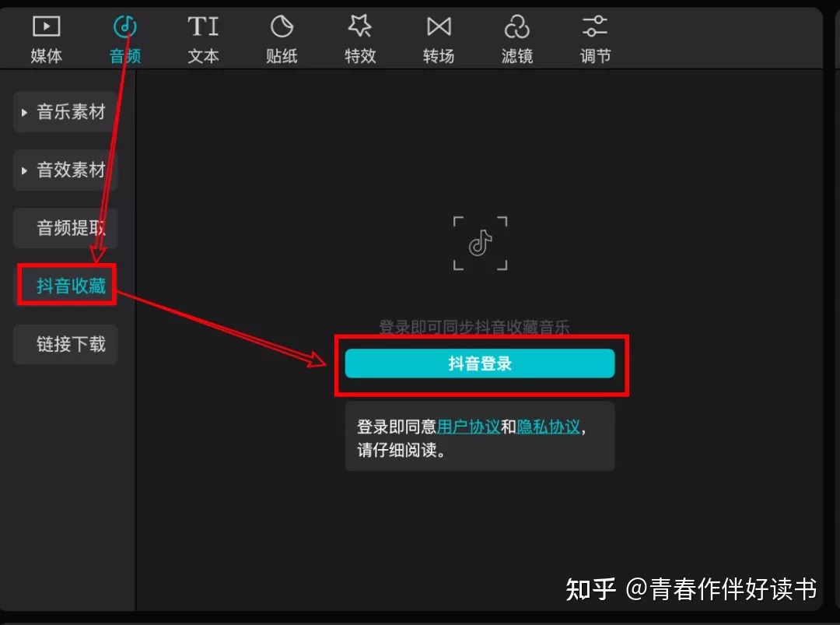The image size is (840, 625).
Task: Select 抖音收藏 sidebar item
Action: [x=66, y=285]
